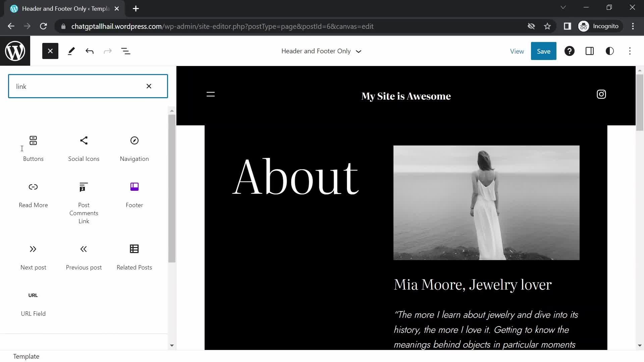Select the 'Mia Moore, Jewelry lover' heading
This screenshot has width=644, height=362.
click(x=472, y=285)
